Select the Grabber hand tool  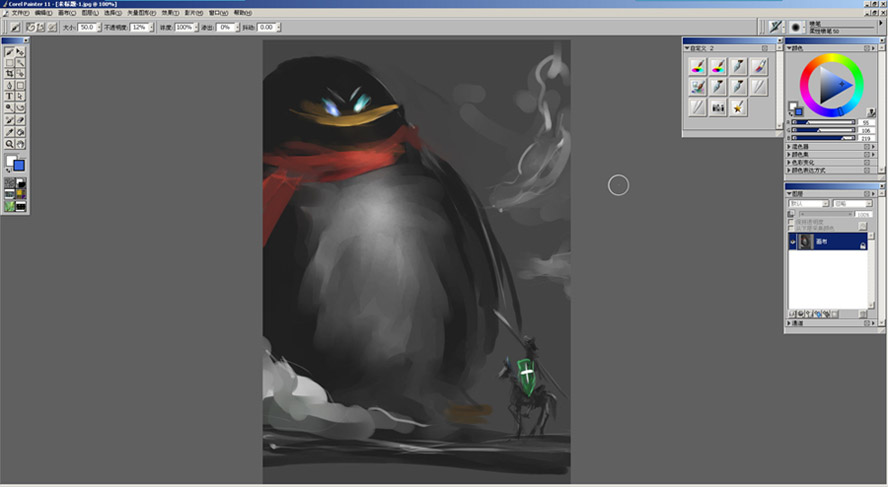point(20,144)
